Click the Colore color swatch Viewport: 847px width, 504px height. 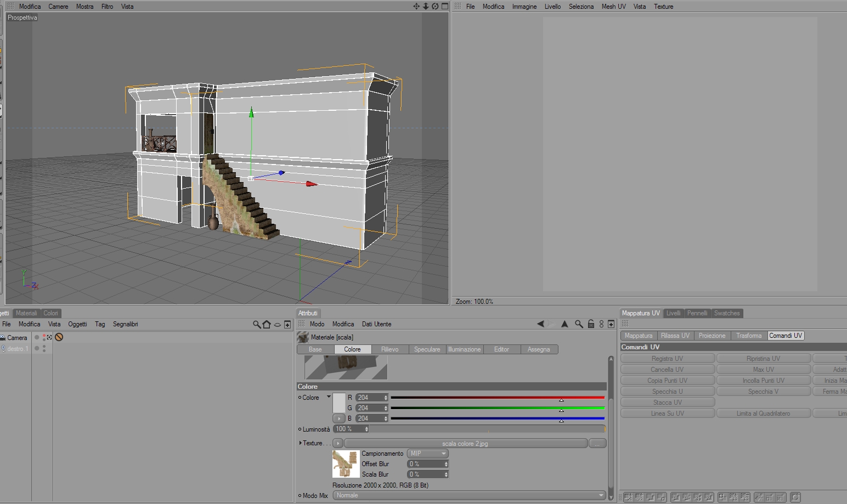click(339, 403)
